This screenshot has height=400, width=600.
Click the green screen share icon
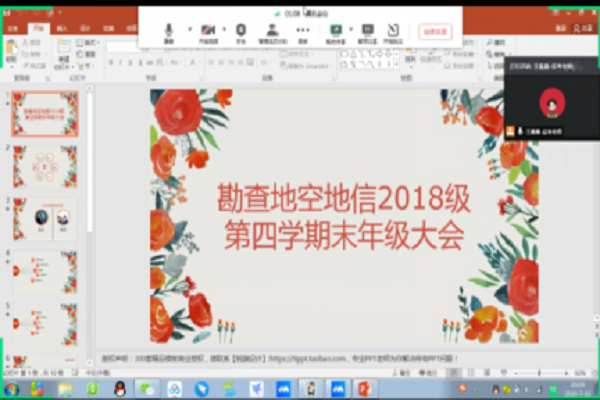point(335,29)
